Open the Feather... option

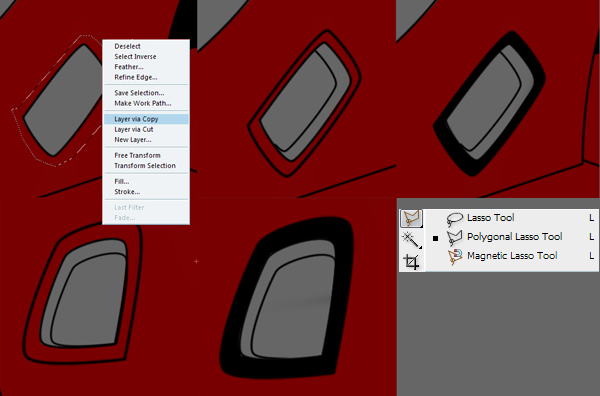146,67
